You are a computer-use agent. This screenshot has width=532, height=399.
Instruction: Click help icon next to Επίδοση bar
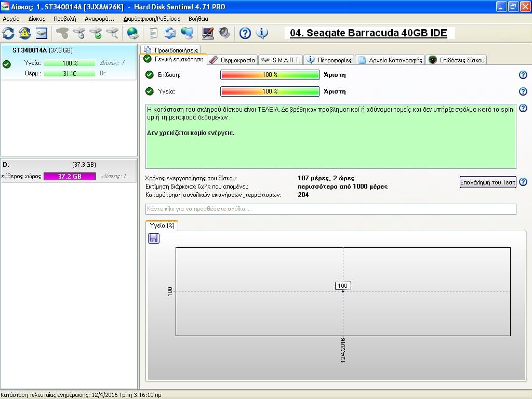[523, 75]
